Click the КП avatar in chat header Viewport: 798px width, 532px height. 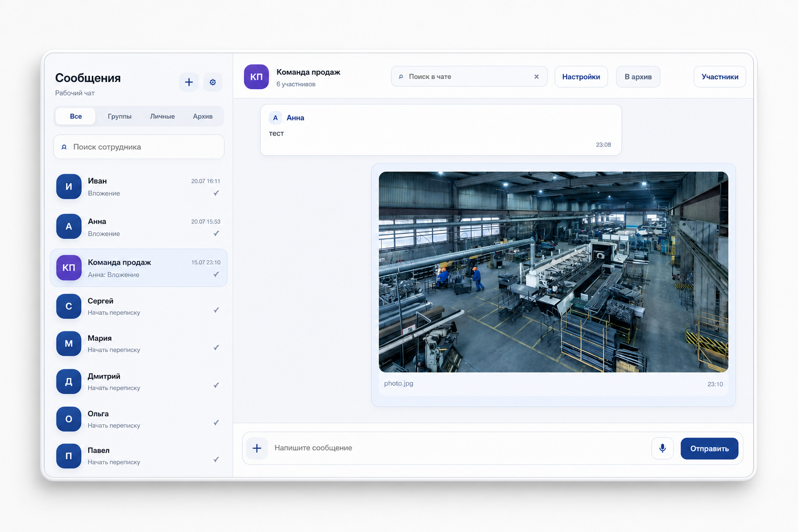click(256, 77)
